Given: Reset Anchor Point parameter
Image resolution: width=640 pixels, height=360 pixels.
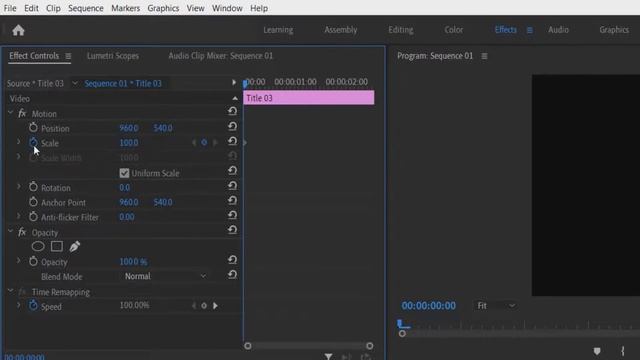Looking at the screenshot, I should click(x=232, y=200).
